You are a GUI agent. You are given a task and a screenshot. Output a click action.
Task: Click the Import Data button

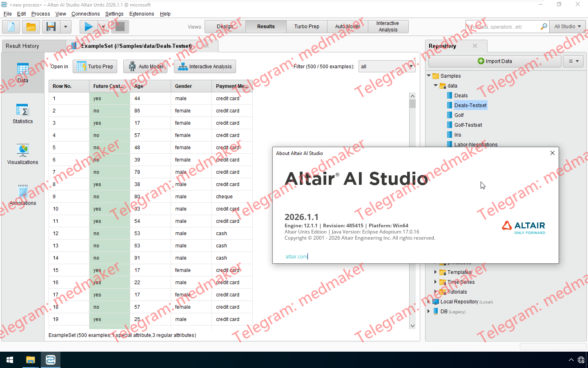(x=495, y=61)
